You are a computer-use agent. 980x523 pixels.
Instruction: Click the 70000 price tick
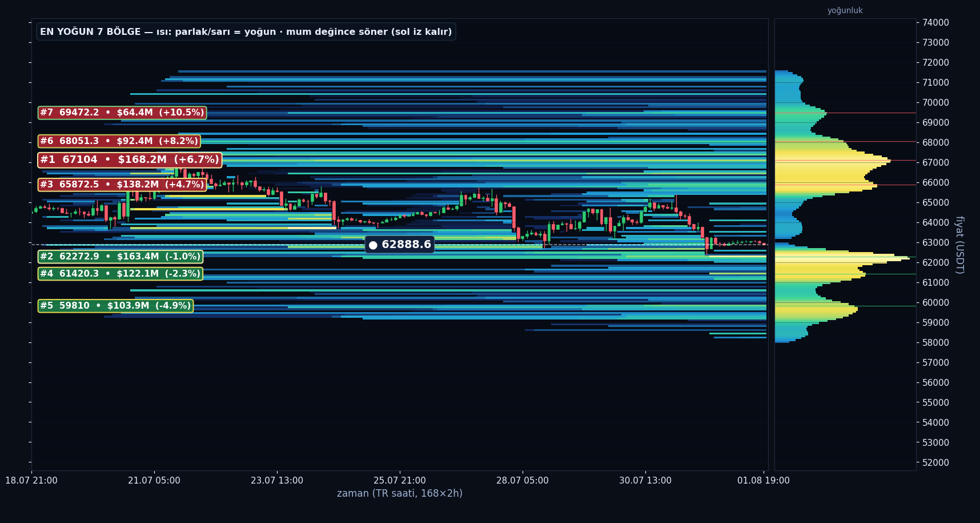[x=935, y=103]
